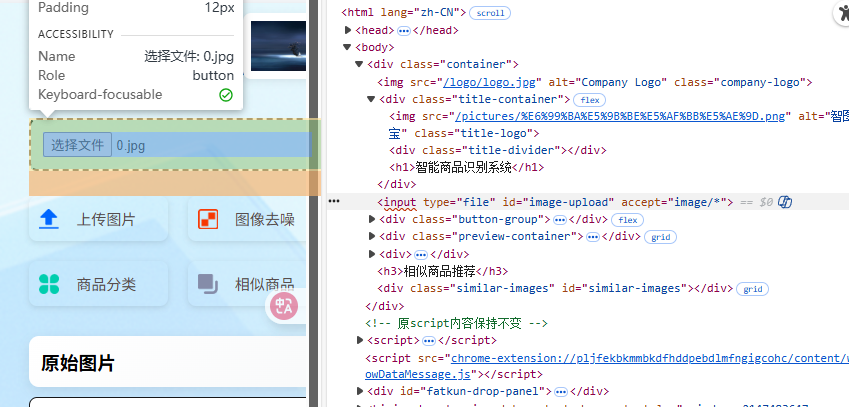Toggle the grid badge on similar-images
The width and height of the screenshot is (849, 407).
[x=752, y=289]
